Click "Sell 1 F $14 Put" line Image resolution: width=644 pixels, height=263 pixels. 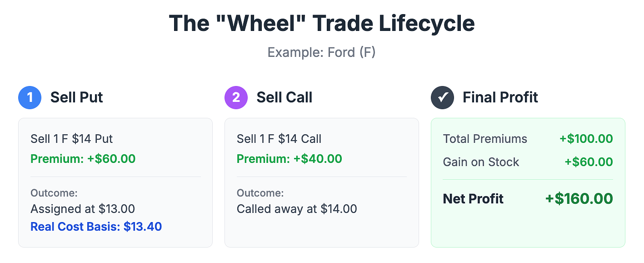tap(73, 139)
